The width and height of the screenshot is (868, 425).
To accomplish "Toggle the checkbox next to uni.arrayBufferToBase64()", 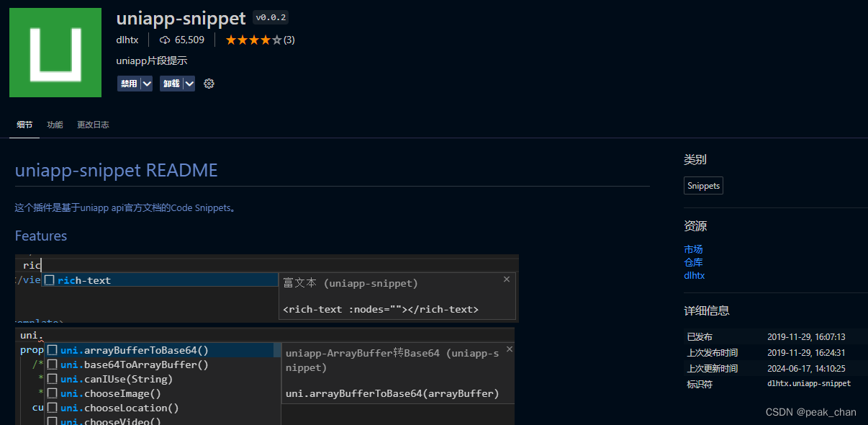I will 53,350.
